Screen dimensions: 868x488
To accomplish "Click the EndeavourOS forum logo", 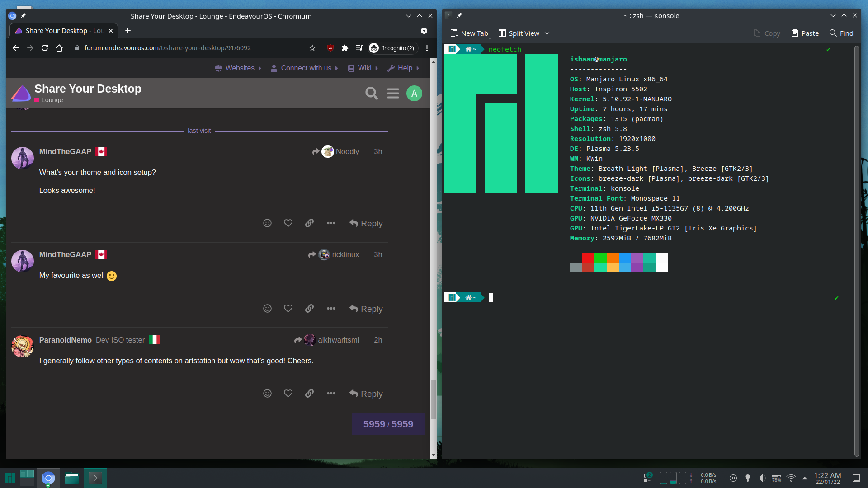I will 21,94.
